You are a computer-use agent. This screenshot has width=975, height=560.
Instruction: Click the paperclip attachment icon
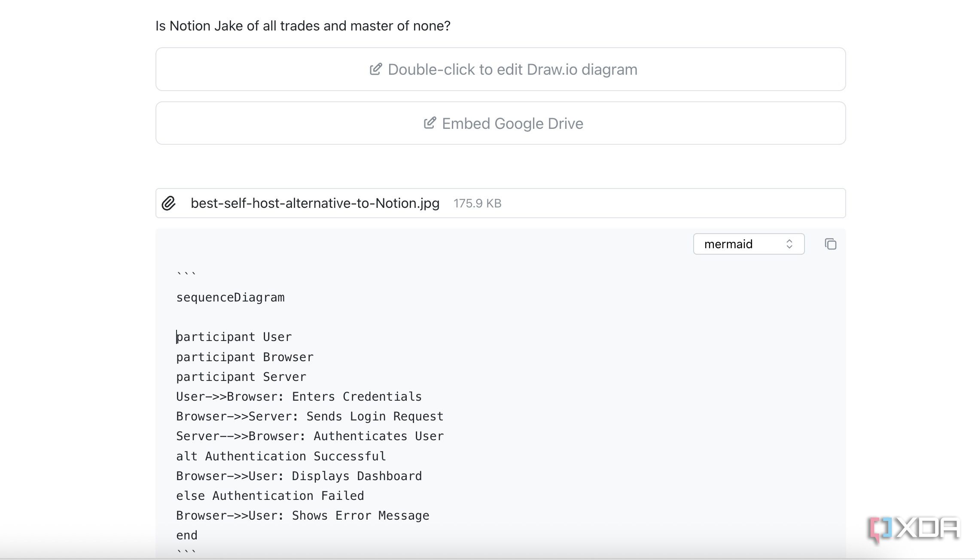pos(168,203)
